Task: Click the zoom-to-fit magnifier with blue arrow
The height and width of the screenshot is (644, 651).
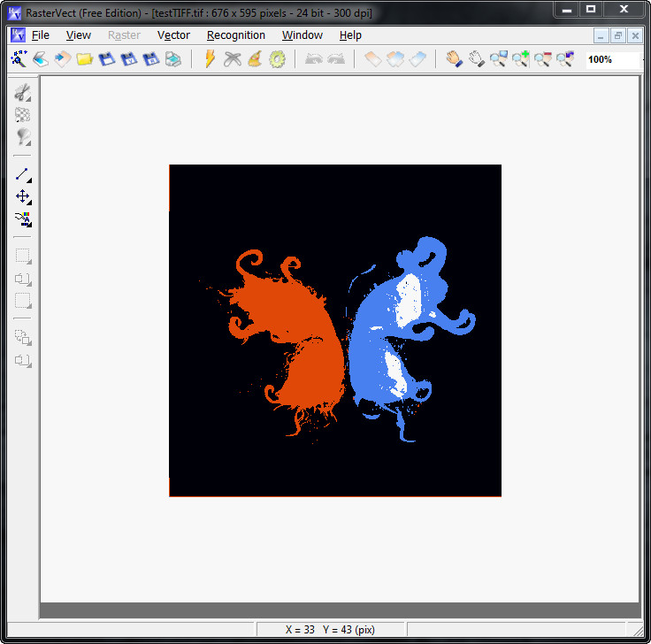Action: (x=565, y=59)
